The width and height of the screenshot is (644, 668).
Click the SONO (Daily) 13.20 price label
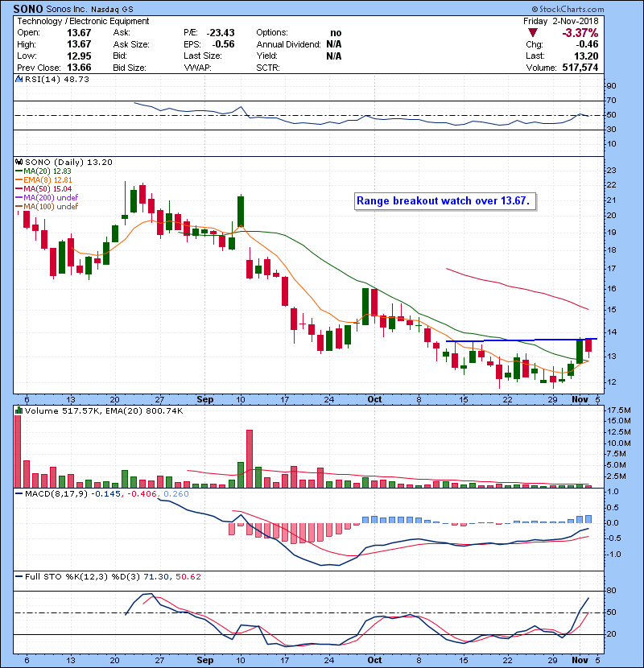click(x=68, y=163)
